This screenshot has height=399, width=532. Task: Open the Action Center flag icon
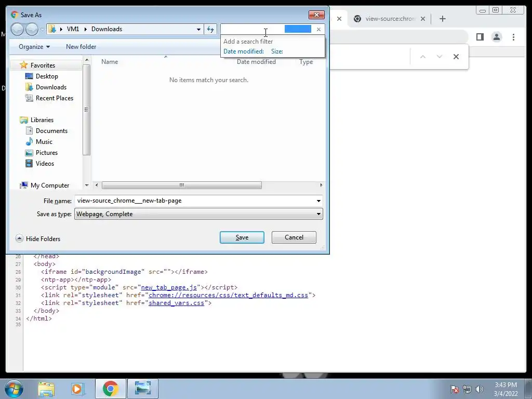454,389
